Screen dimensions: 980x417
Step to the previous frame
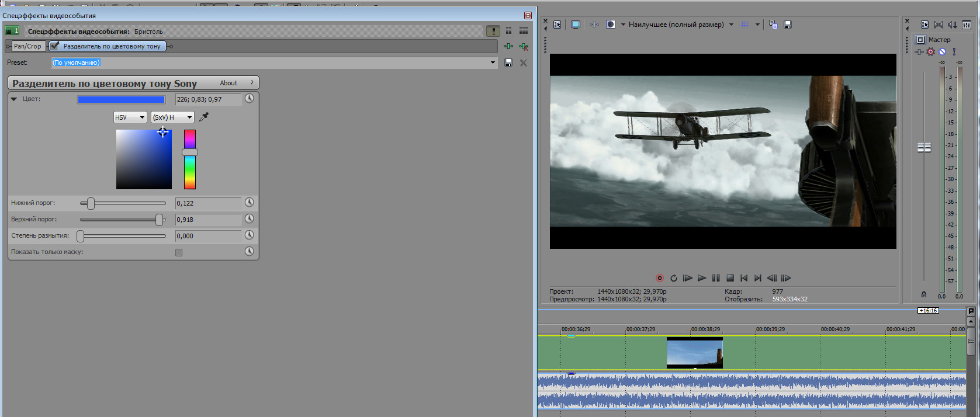pos(772,278)
